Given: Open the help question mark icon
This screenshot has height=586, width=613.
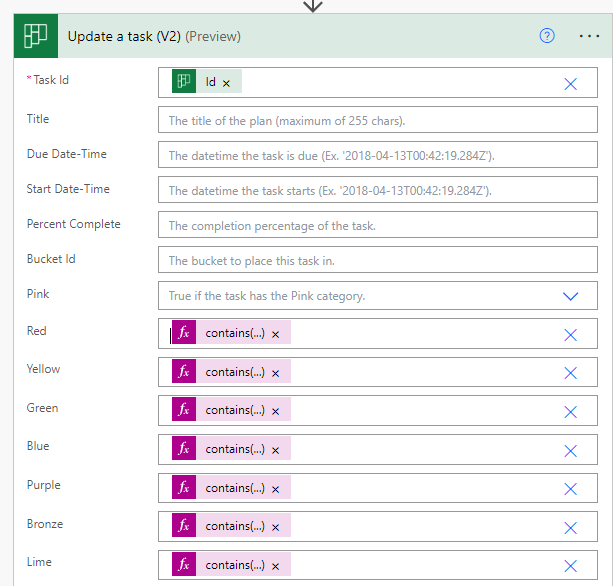Looking at the screenshot, I should [547, 36].
